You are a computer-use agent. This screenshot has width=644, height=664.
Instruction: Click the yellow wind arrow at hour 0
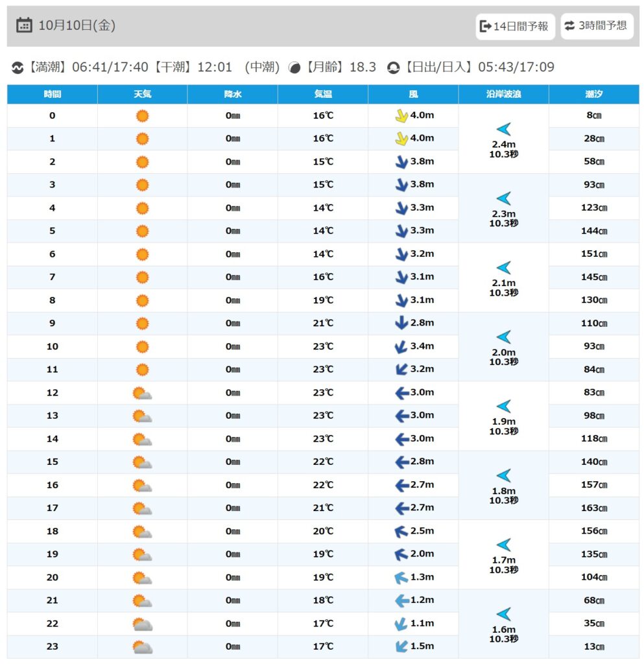click(x=401, y=116)
